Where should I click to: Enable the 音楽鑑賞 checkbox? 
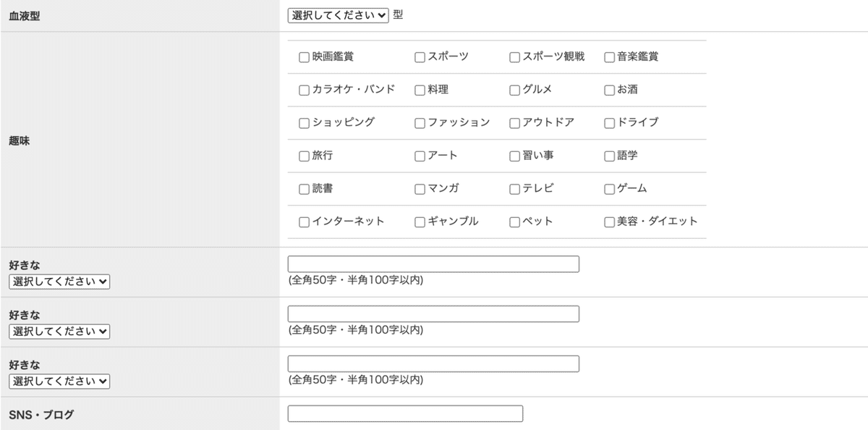click(x=610, y=57)
